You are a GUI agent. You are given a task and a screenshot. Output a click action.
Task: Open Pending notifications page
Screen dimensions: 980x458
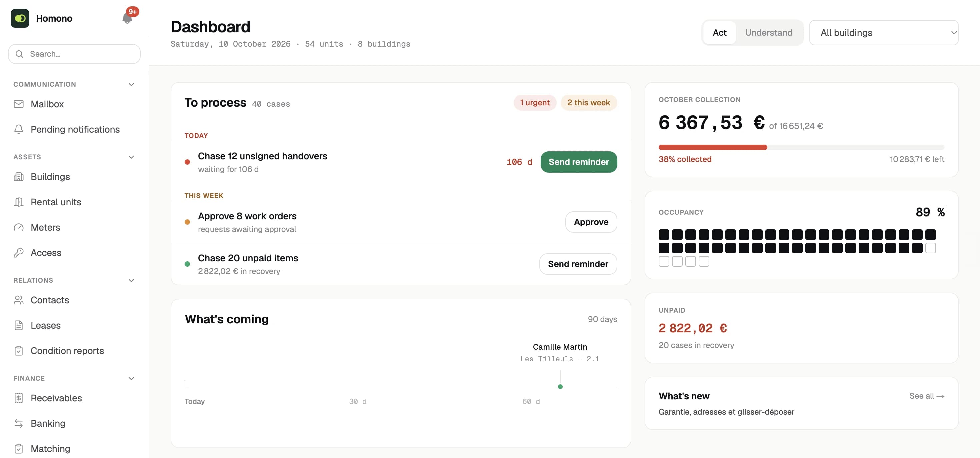[74, 129]
